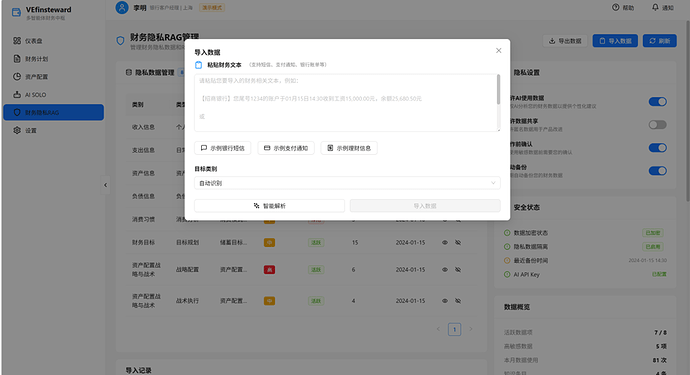Image resolution: width=690 pixels, height=375 pixels.
Task: Click the 隐私数据隔离 status check icon
Action: (x=507, y=246)
